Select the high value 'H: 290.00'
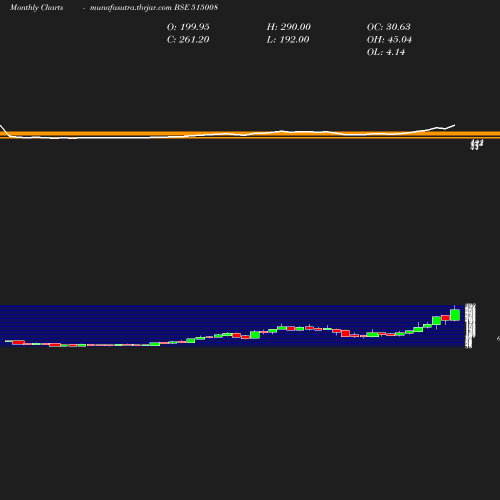The height and width of the screenshot is (500, 500). click(x=289, y=27)
